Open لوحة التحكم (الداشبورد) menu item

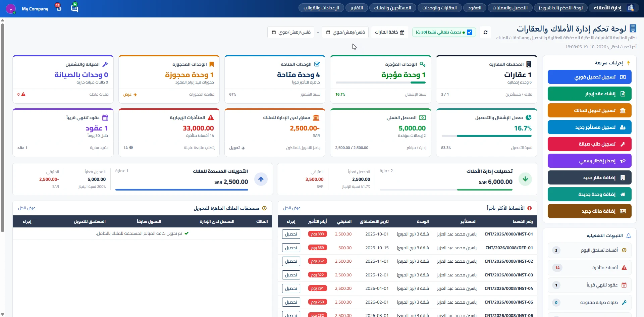click(x=561, y=8)
